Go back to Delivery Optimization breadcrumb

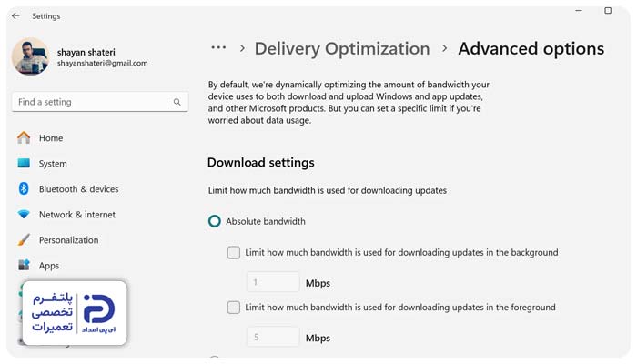(342, 49)
